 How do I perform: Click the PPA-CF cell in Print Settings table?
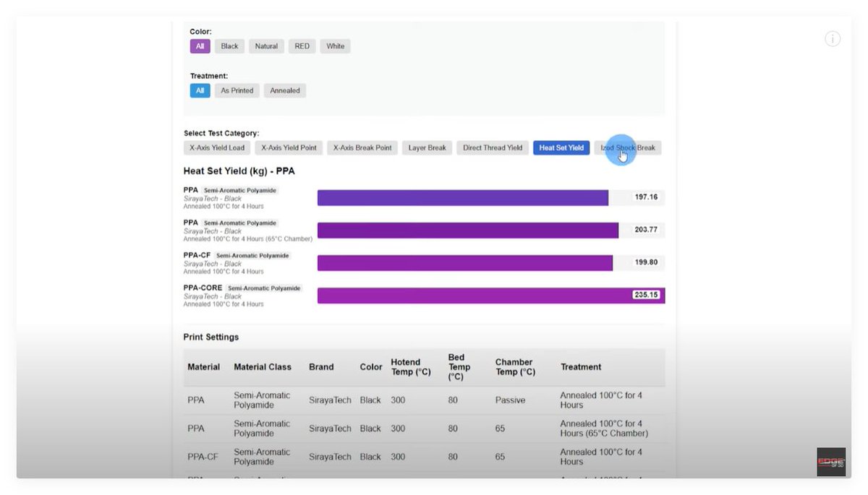click(x=203, y=457)
